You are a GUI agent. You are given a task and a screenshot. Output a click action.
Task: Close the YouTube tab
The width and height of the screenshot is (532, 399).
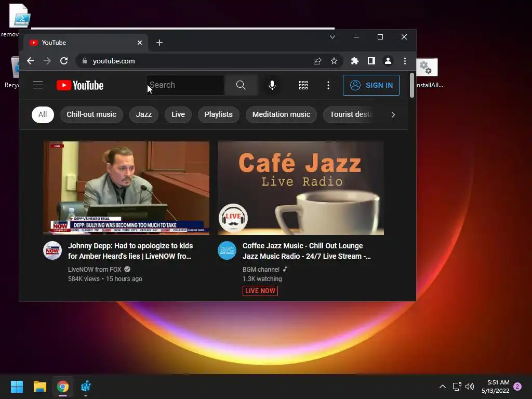point(140,43)
